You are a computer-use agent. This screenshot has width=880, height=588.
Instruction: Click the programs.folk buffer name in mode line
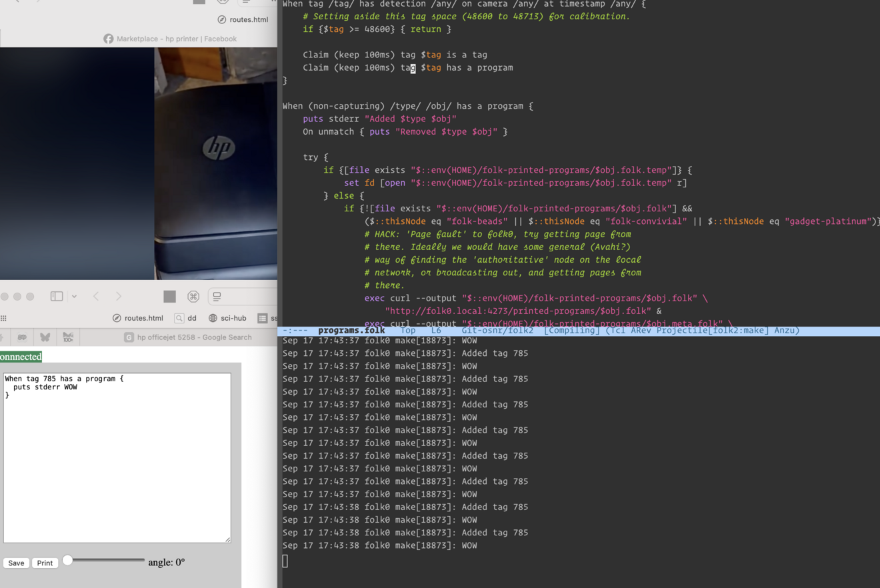pos(351,331)
